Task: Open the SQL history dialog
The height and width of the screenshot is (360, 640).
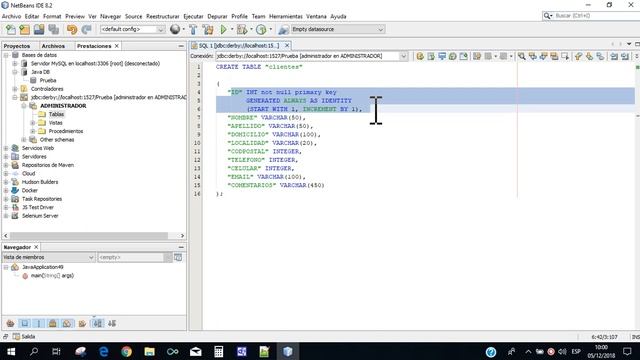Action: [453, 56]
